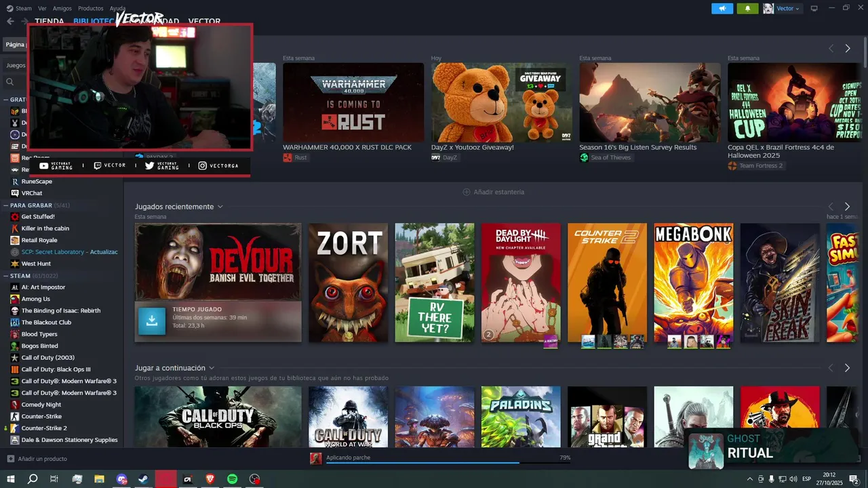
Task: Click the Steam big picture monitor icon
Action: pyautogui.click(x=814, y=8)
